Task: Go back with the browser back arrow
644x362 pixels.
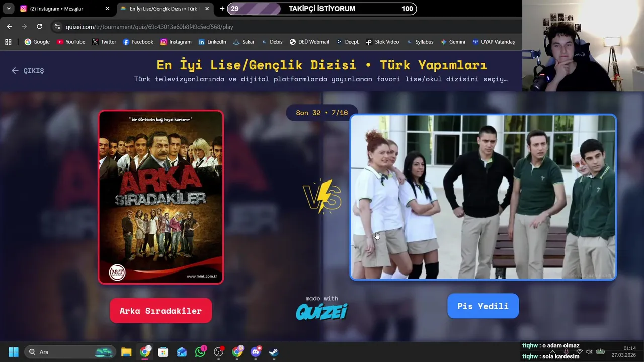Action: point(9,26)
